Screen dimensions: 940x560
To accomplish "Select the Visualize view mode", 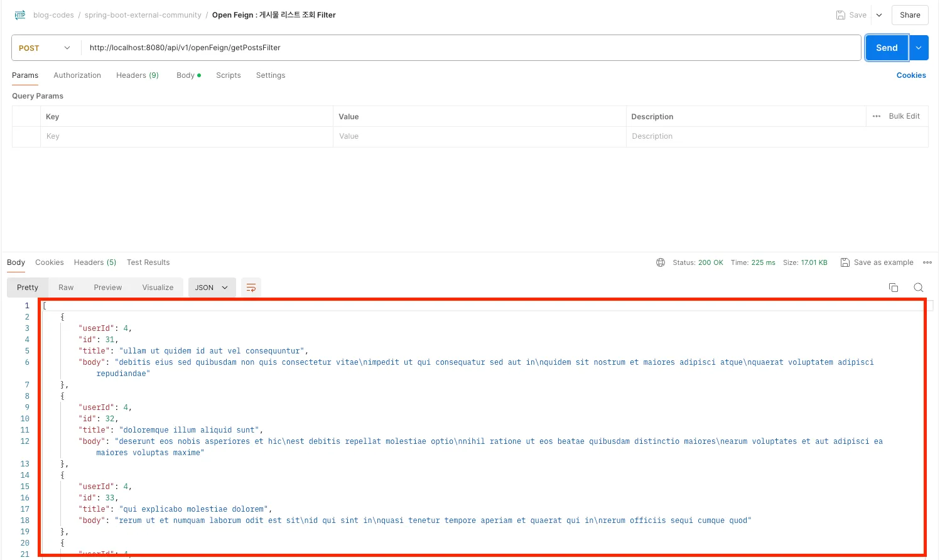I will pyautogui.click(x=158, y=288).
